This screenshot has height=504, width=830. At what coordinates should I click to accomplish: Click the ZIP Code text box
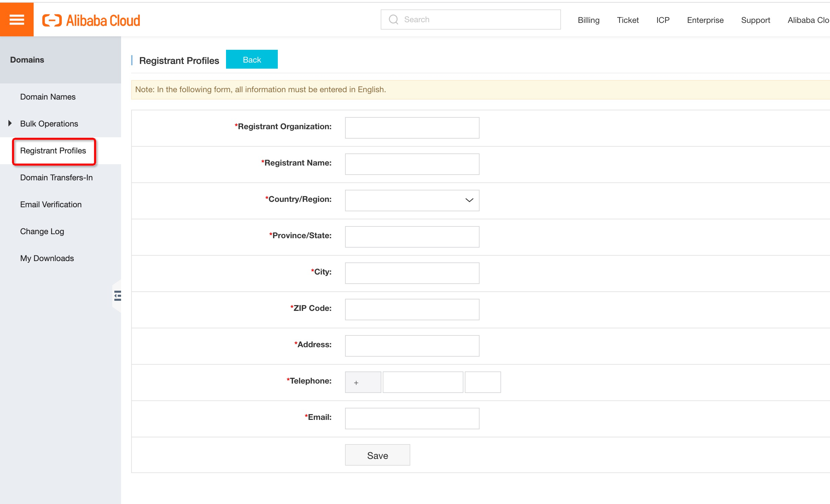(412, 309)
